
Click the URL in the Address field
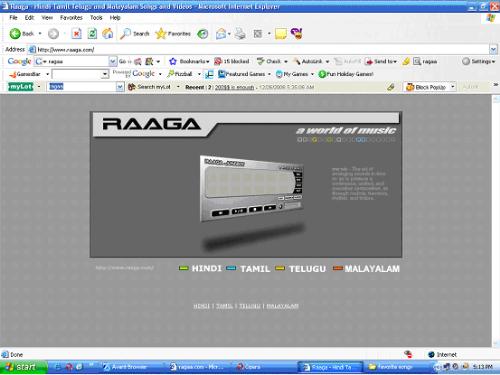click(x=66, y=50)
